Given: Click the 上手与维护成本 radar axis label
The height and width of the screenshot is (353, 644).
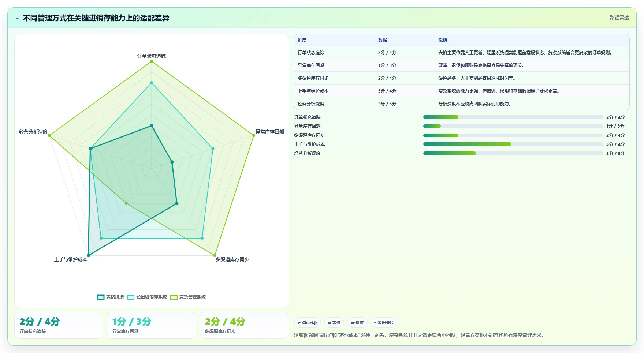Looking at the screenshot, I should pos(71,259).
